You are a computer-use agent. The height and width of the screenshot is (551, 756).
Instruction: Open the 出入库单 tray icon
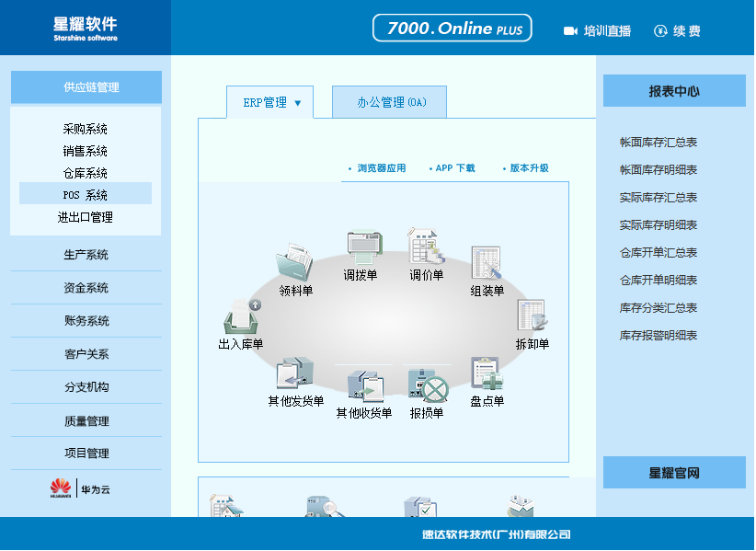click(x=242, y=316)
